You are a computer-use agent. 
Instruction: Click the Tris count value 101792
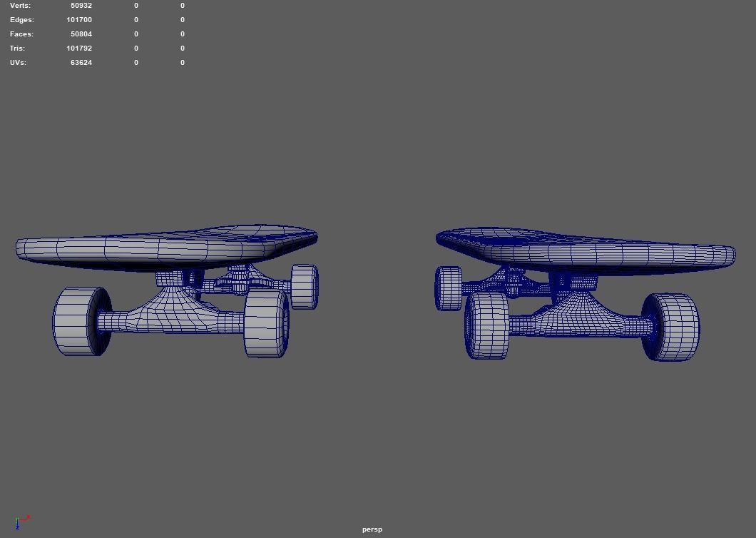[79, 49]
